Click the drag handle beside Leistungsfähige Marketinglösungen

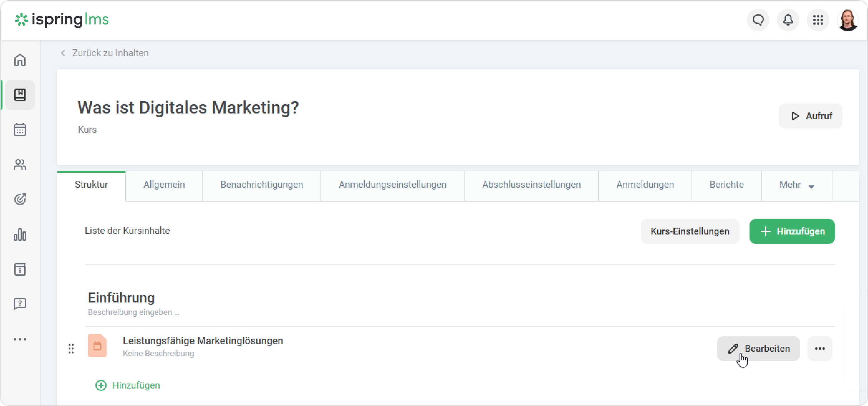[x=71, y=349]
